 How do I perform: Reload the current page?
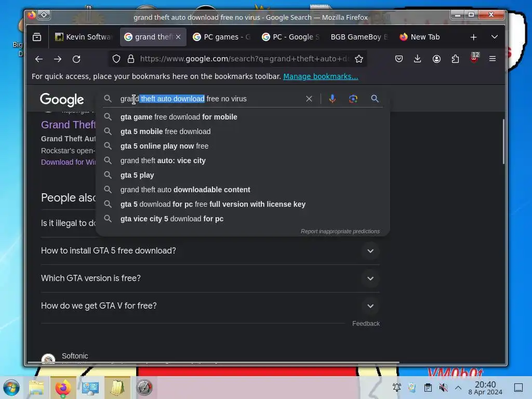coord(77,59)
